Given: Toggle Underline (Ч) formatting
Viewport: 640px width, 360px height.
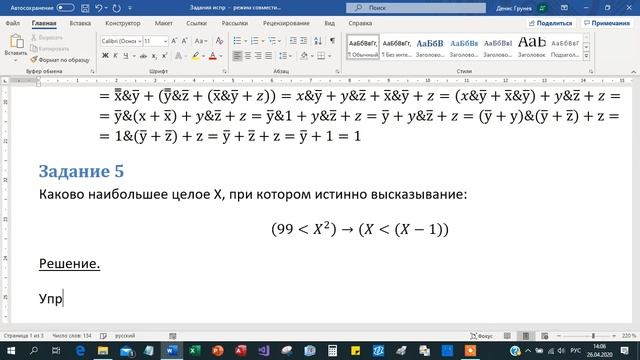Looking at the screenshot, I should pyautogui.click(x=125, y=56).
